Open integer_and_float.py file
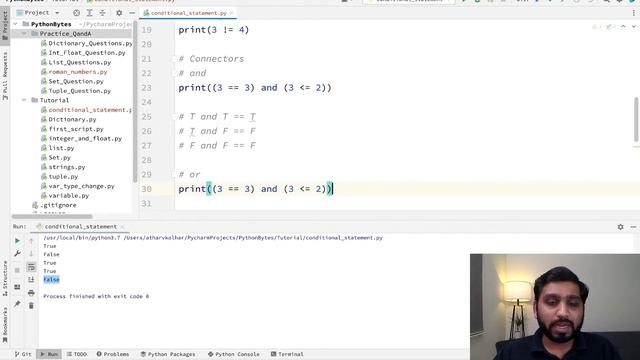 [x=81, y=138]
